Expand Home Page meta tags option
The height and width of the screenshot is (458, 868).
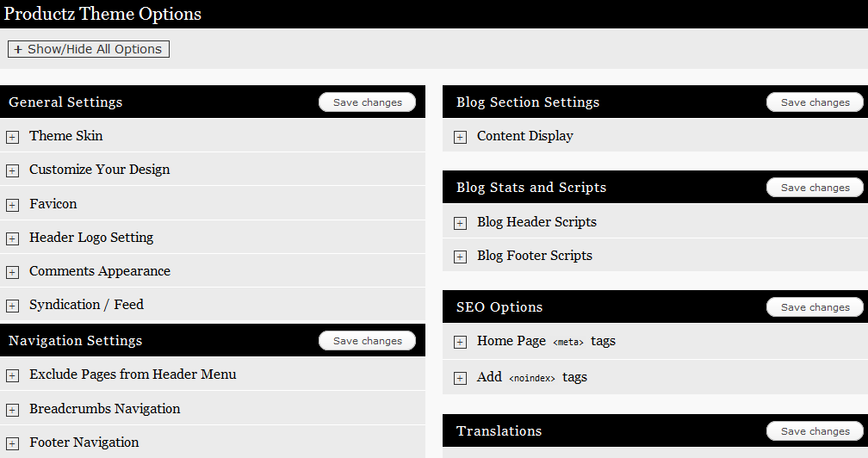(460, 343)
